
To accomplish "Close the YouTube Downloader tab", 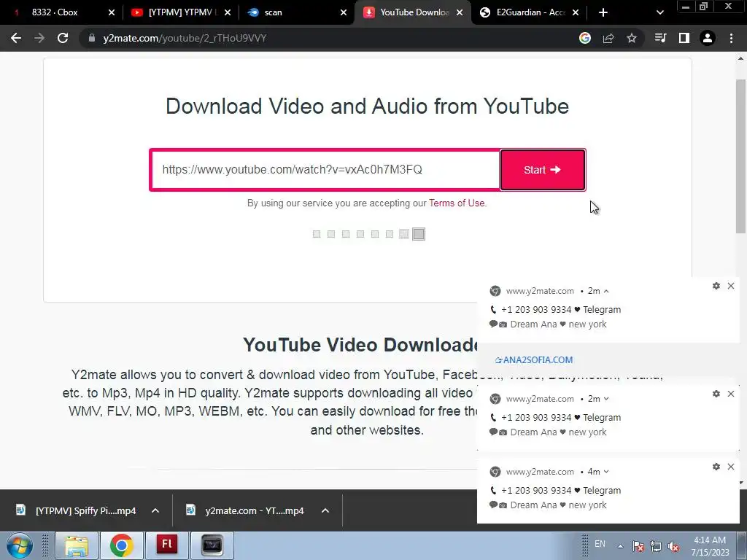I will [460, 12].
